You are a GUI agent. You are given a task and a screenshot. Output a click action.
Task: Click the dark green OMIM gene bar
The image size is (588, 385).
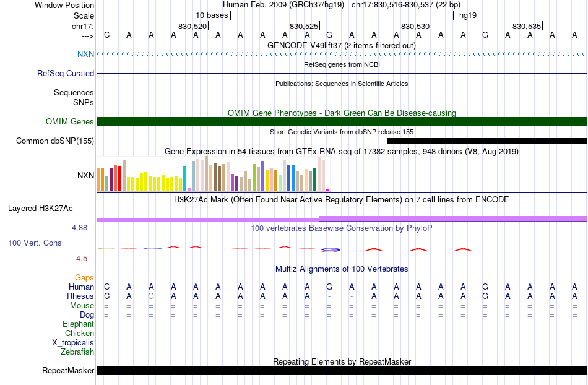point(342,121)
